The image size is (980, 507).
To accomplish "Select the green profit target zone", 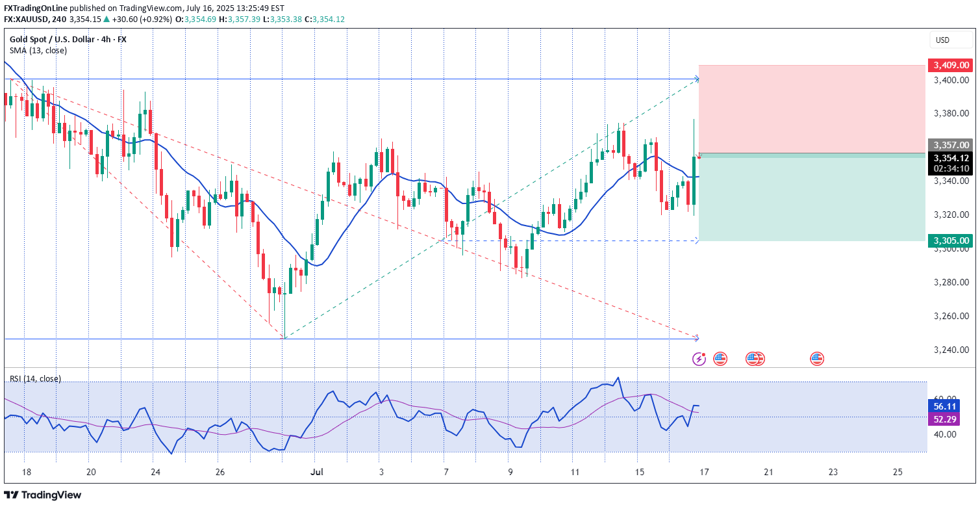I will 812,198.
